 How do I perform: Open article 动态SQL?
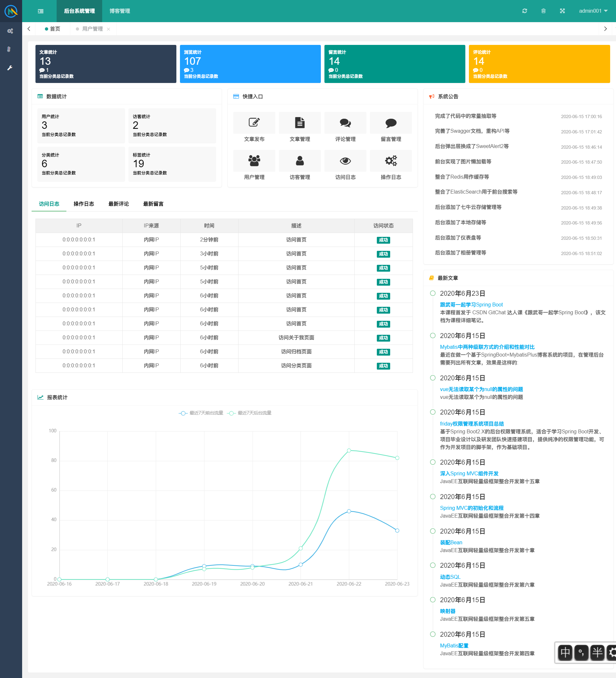click(450, 577)
